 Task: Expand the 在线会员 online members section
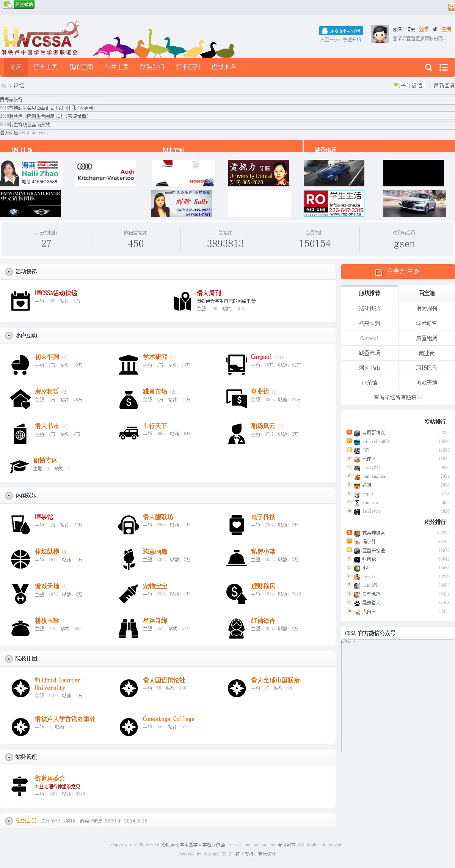point(9,821)
